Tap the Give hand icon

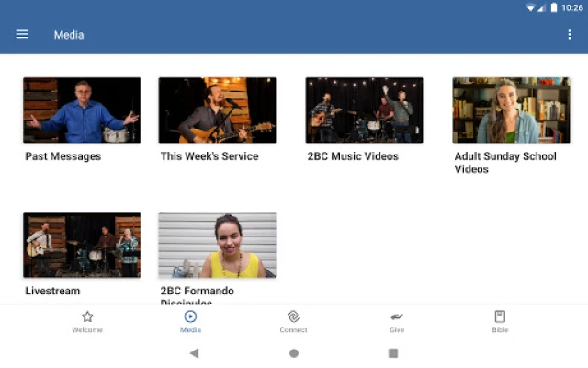pos(397,316)
